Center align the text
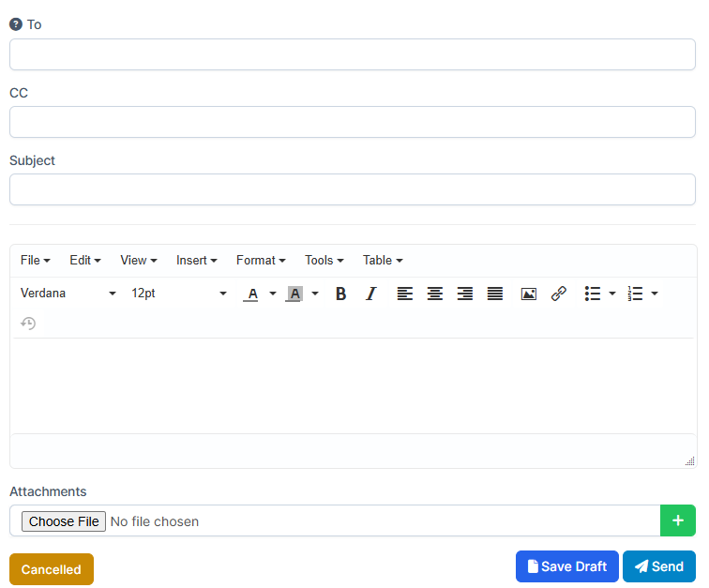709x588 pixels. point(435,294)
